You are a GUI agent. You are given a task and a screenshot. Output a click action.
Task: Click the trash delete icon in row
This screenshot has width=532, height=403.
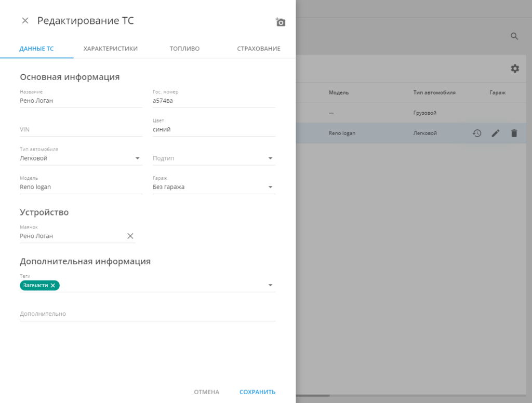pyautogui.click(x=514, y=133)
